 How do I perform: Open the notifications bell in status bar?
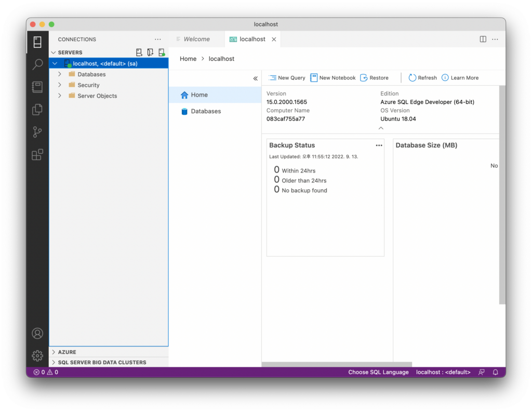tap(495, 372)
